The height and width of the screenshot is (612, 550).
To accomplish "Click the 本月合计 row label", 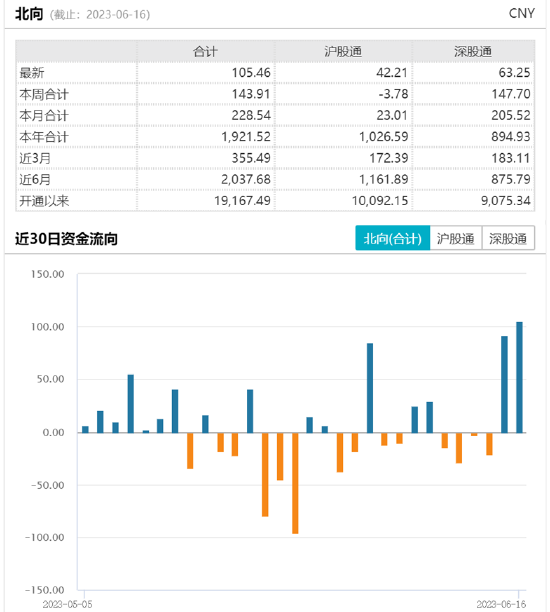I will (x=44, y=116).
